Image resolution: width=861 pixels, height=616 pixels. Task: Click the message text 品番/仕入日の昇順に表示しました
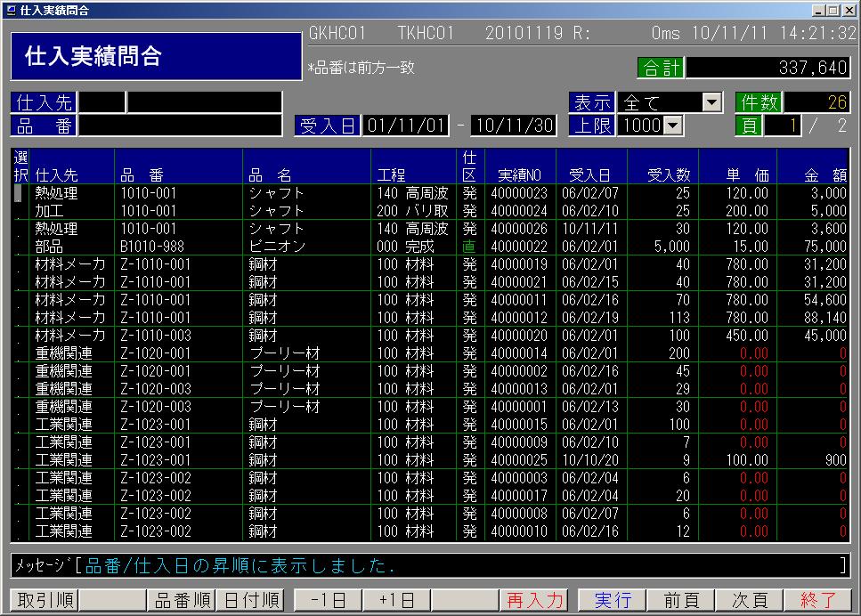[x=240, y=565]
